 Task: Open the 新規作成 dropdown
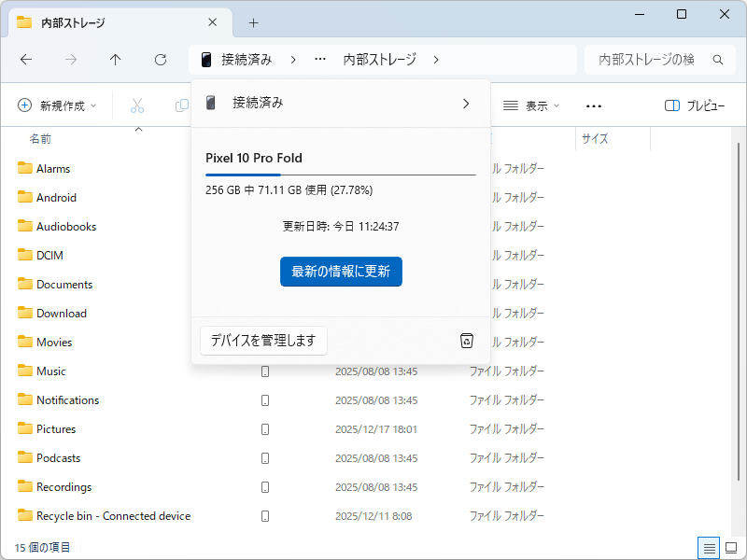click(58, 105)
